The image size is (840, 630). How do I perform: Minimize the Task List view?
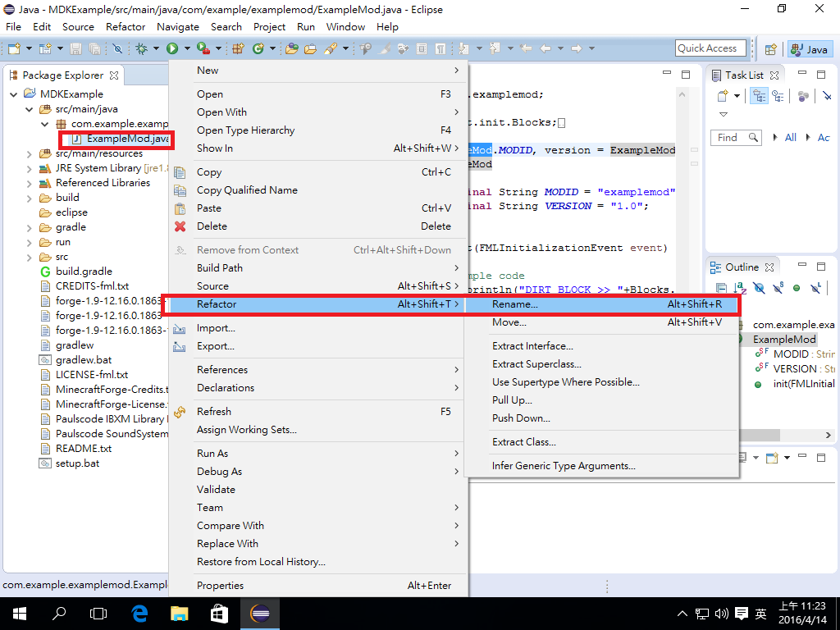point(802,73)
